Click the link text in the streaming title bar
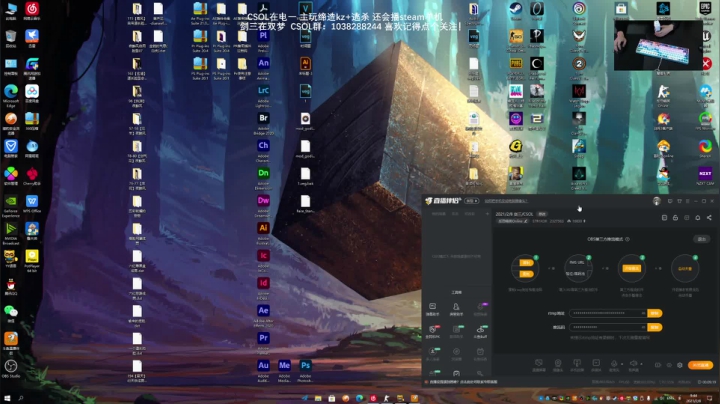The image size is (720, 404). tap(506, 201)
